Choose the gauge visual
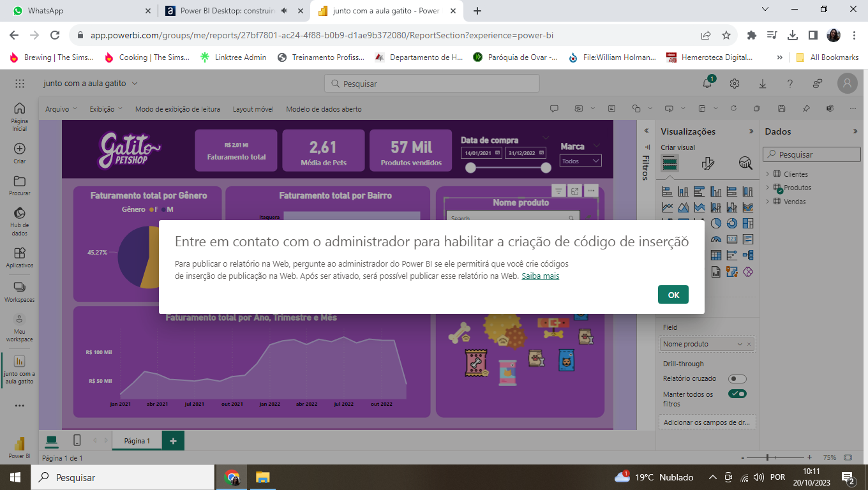 (715, 239)
